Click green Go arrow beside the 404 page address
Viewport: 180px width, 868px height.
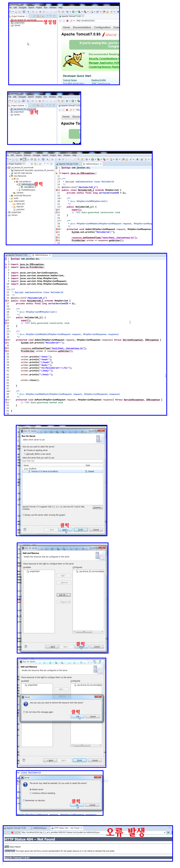(x=168, y=832)
